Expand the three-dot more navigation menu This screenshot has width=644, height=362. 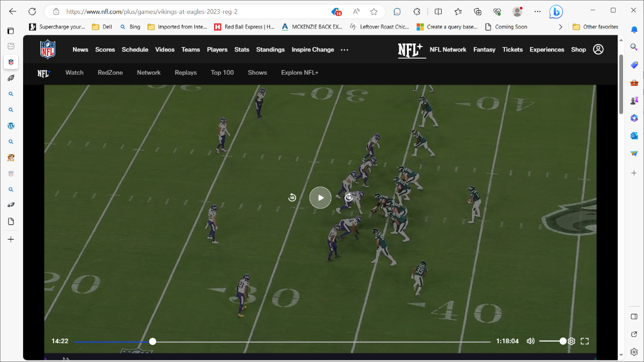coord(345,50)
